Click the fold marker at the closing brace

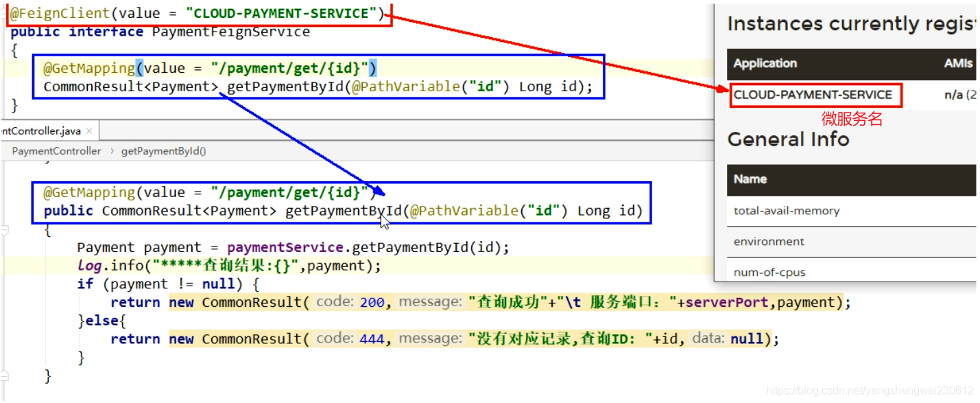(4, 376)
